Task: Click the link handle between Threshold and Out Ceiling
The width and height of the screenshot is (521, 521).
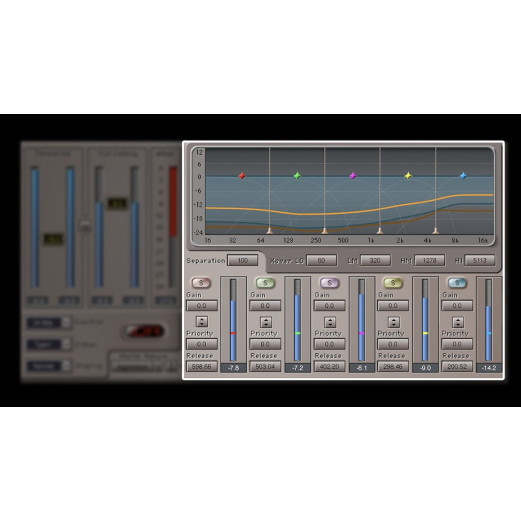Action: pyautogui.click(x=85, y=226)
